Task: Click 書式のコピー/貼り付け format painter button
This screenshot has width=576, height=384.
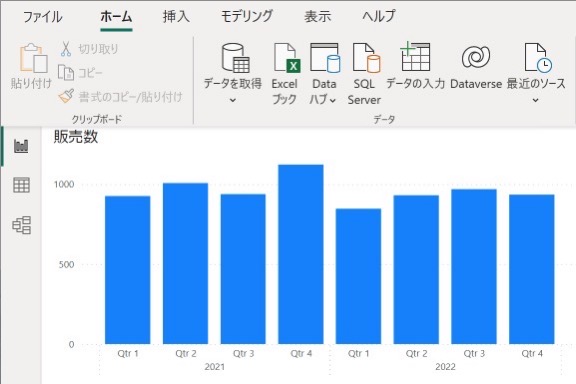Action: [120, 96]
